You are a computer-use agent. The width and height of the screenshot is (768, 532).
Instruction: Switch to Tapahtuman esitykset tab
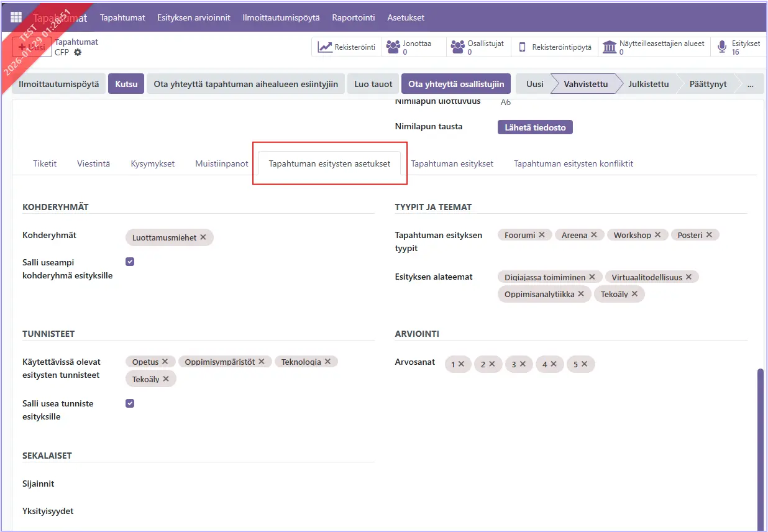click(x=452, y=164)
